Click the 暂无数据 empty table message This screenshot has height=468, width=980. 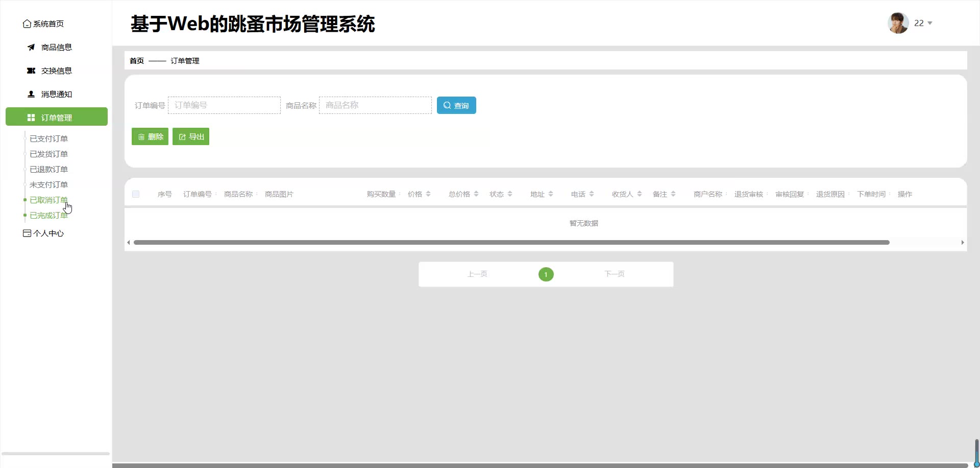584,223
